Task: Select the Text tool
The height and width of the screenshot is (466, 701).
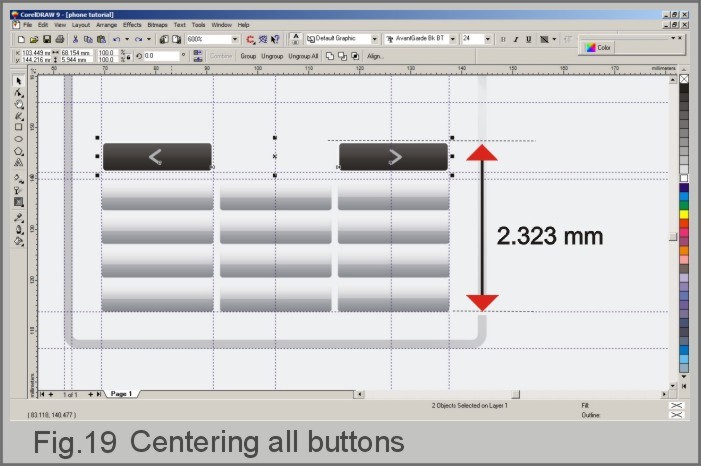Action: point(18,162)
